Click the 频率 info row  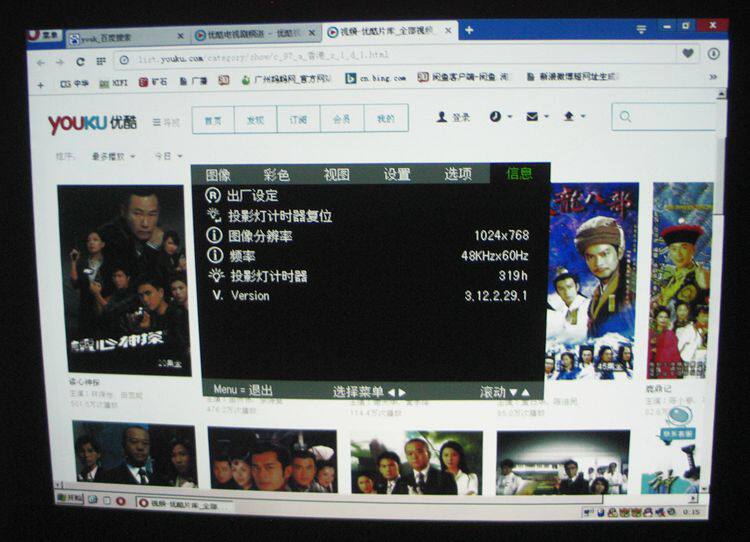368,255
